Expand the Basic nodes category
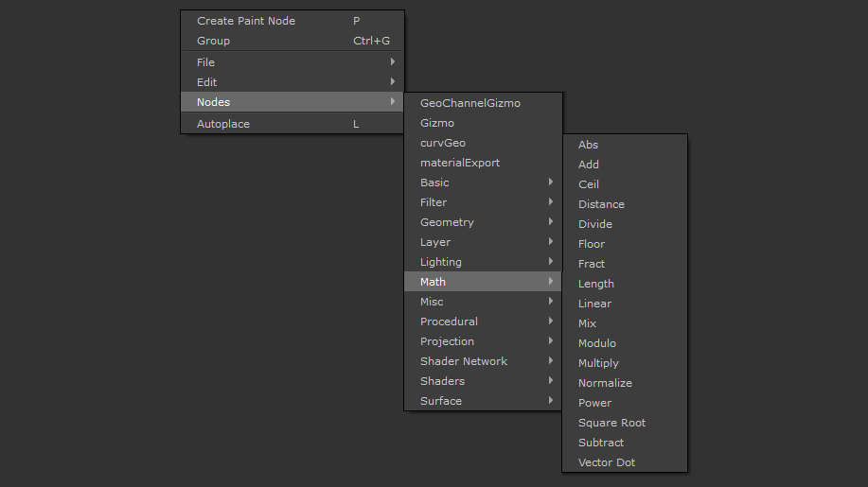Image resolution: width=868 pixels, height=487 pixels. [x=435, y=183]
